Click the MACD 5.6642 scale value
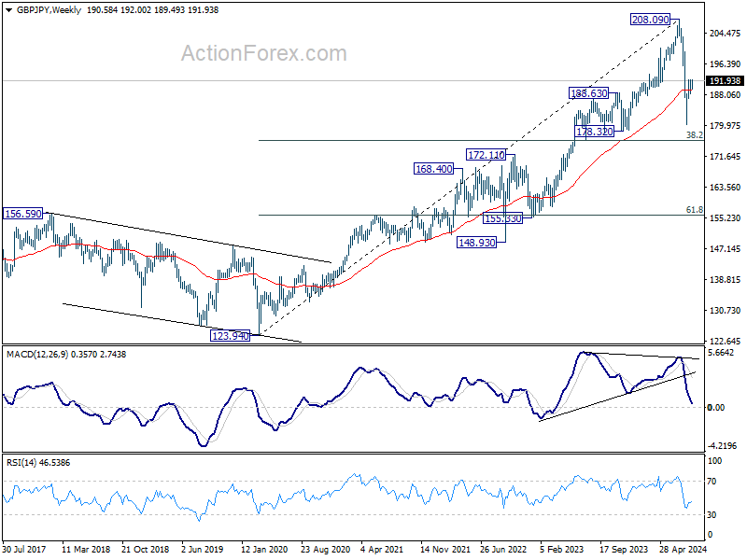 click(721, 353)
